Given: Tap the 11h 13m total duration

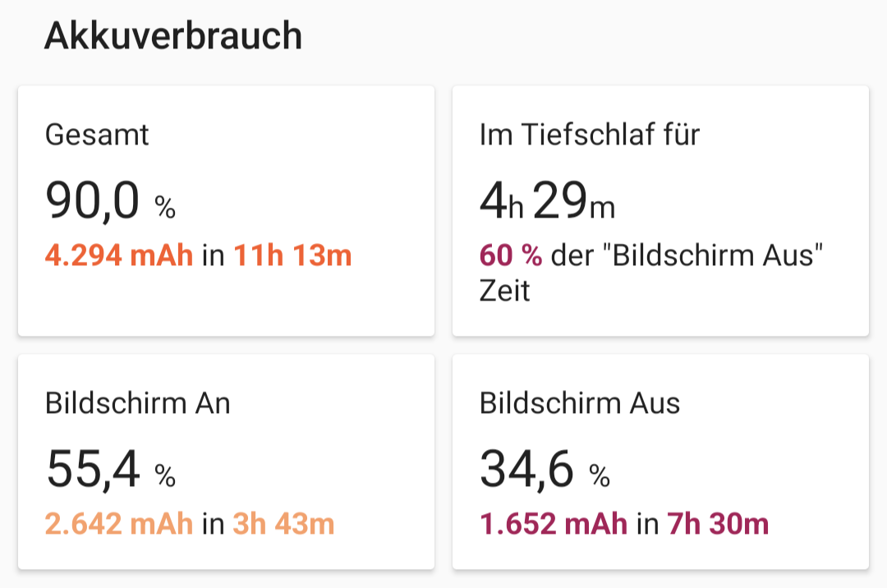Looking at the screenshot, I should tap(292, 256).
